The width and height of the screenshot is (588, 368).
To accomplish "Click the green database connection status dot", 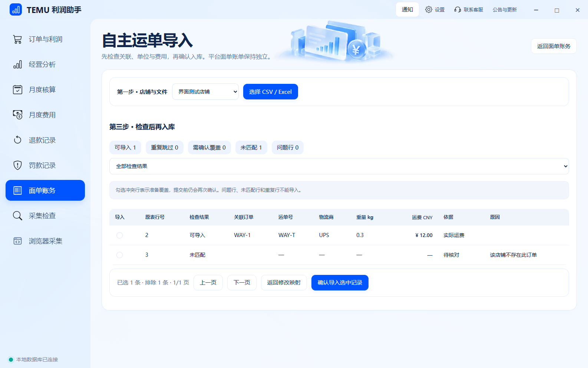I will pos(11,359).
